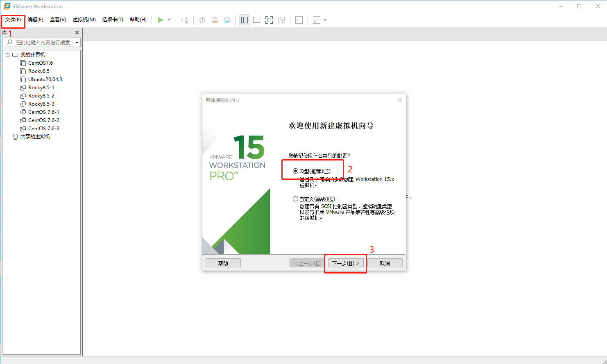Close the 新建虚拟机向导 dialog with its X
Viewport: 607px width, 364px height.
point(400,100)
